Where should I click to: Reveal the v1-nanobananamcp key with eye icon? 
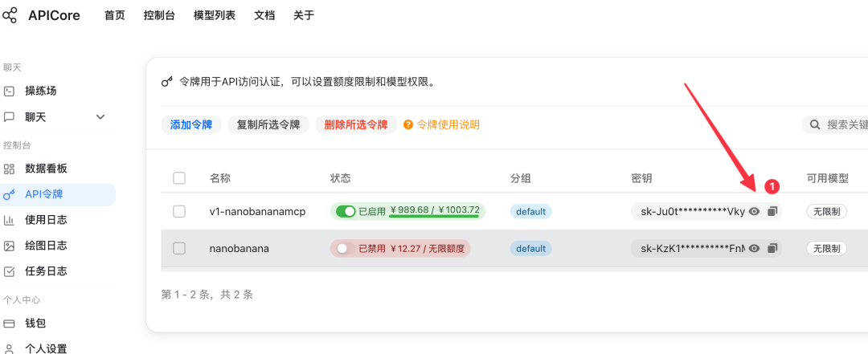[x=754, y=211]
